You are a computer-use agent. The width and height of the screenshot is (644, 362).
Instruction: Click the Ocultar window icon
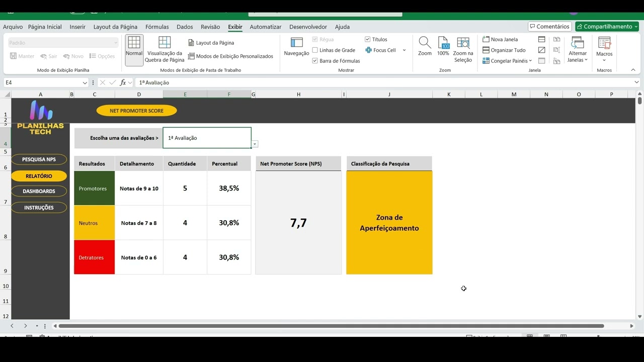tap(542, 50)
